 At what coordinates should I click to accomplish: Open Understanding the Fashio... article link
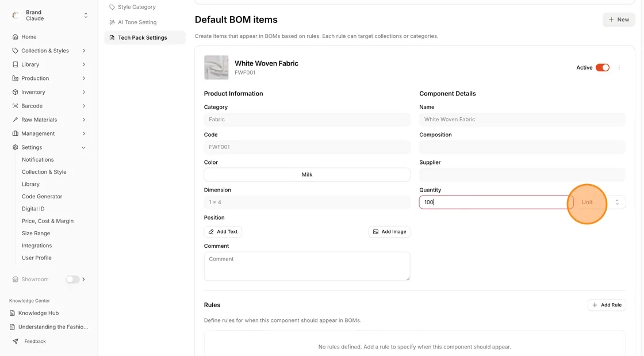coord(53,327)
